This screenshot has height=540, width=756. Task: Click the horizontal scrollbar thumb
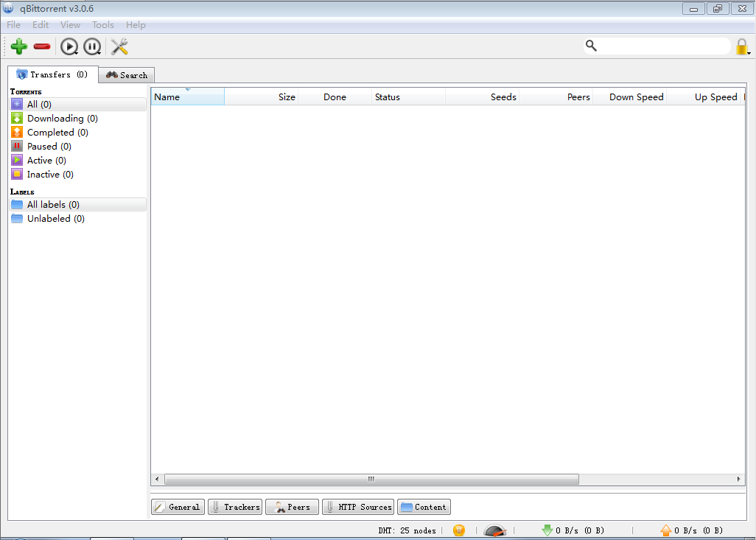[x=371, y=480]
